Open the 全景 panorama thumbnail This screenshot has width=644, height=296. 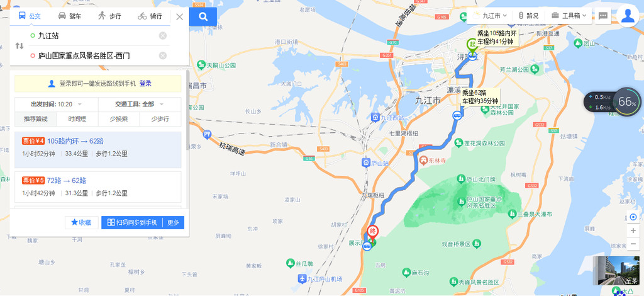616,270
